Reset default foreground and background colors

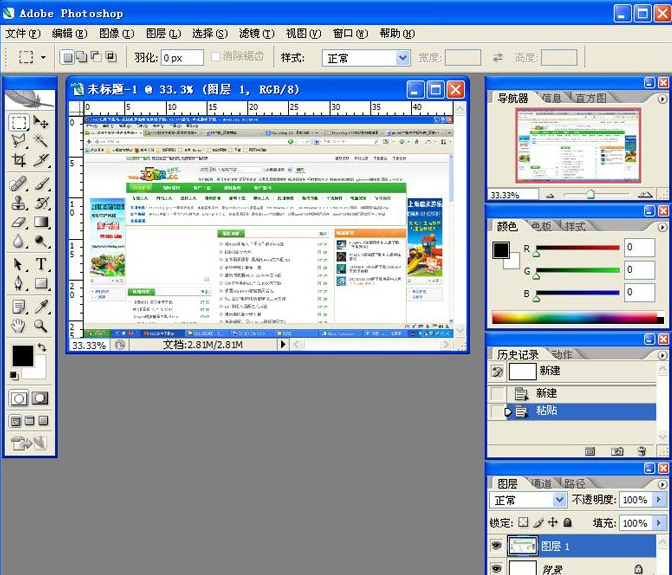14,375
